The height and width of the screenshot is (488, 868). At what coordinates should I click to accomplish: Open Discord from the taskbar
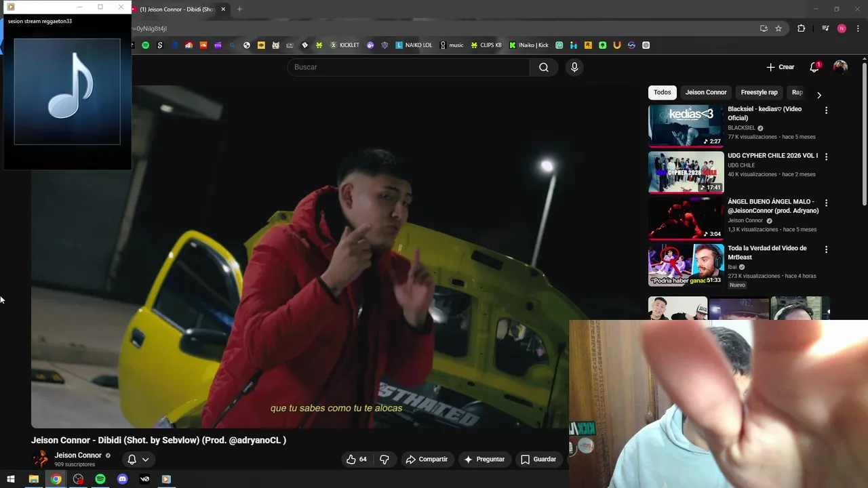(122, 479)
